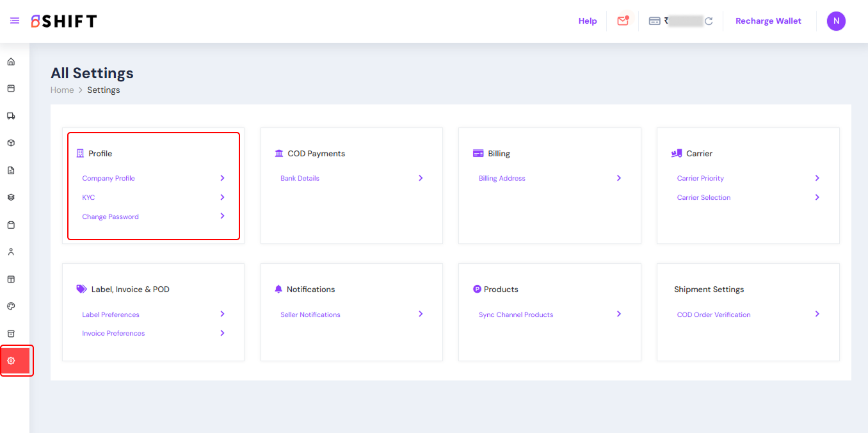The height and width of the screenshot is (433, 868).
Task: Click the chevron next to Bank Details
Action: click(x=421, y=178)
